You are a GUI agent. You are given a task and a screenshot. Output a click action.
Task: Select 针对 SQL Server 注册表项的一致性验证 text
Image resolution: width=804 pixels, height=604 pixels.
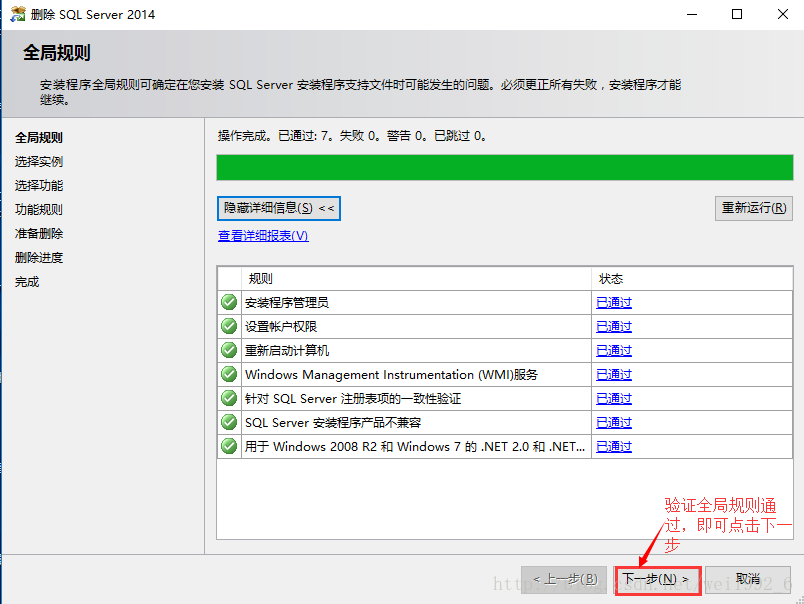pyautogui.click(x=353, y=399)
